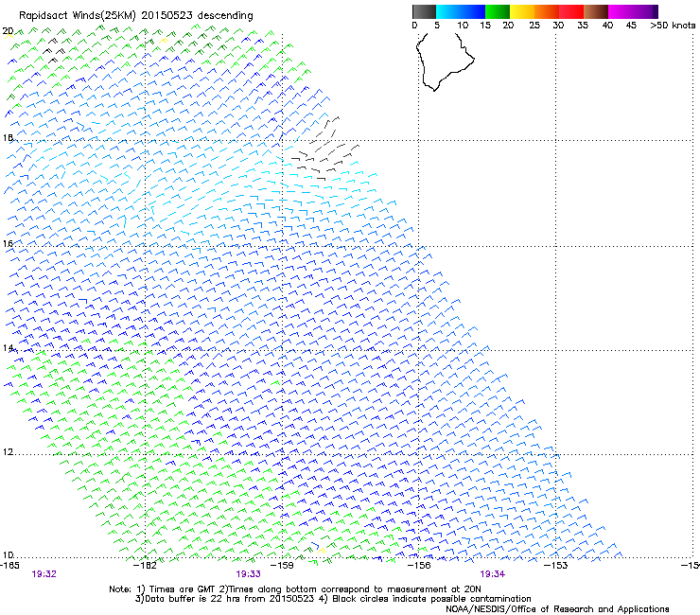The height and width of the screenshot is (615, 700).
Task: Click the longitude label "-165"
Action: point(9,566)
